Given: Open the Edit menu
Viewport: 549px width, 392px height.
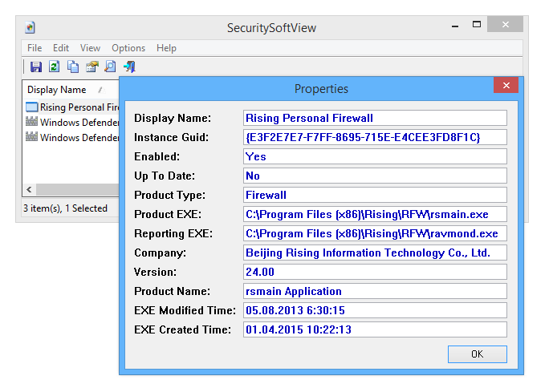Looking at the screenshot, I should [61, 48].
